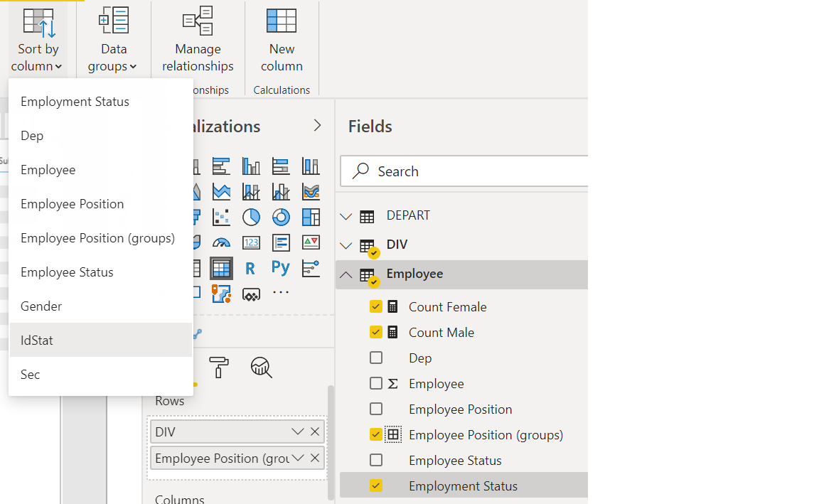Open the Format paint roller pane
819x504 pixels.
[218, 368]
